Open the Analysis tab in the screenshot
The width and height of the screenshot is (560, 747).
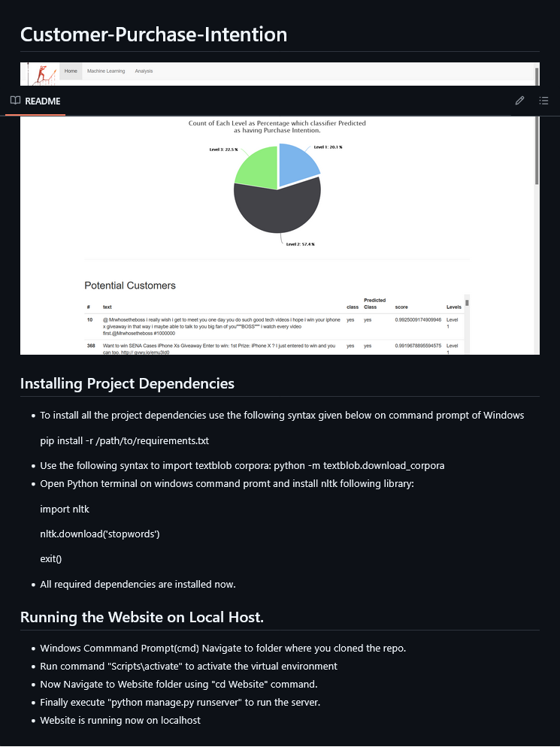pyautogui.click(x=144, y=71)
